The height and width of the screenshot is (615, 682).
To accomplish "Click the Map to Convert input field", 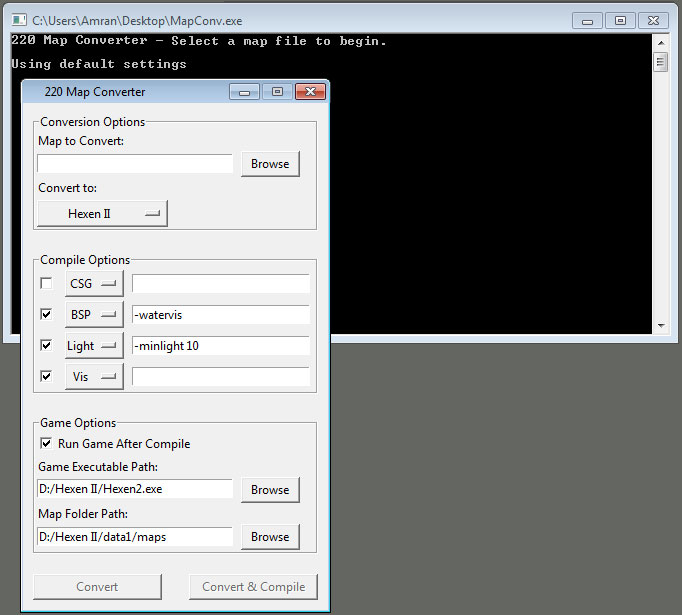I will pyautogui.click(x=135, y=164).
